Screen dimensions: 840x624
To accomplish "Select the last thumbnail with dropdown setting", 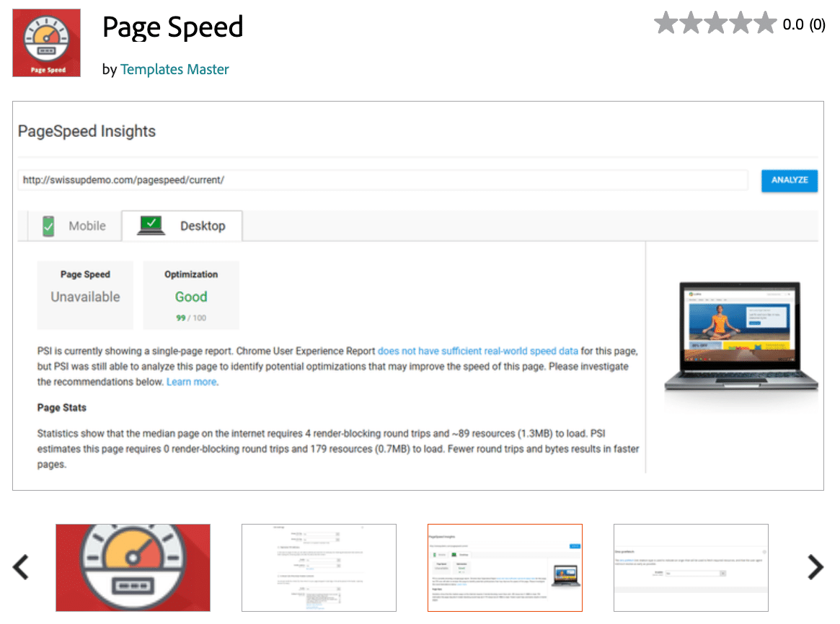I will [691, 567].
